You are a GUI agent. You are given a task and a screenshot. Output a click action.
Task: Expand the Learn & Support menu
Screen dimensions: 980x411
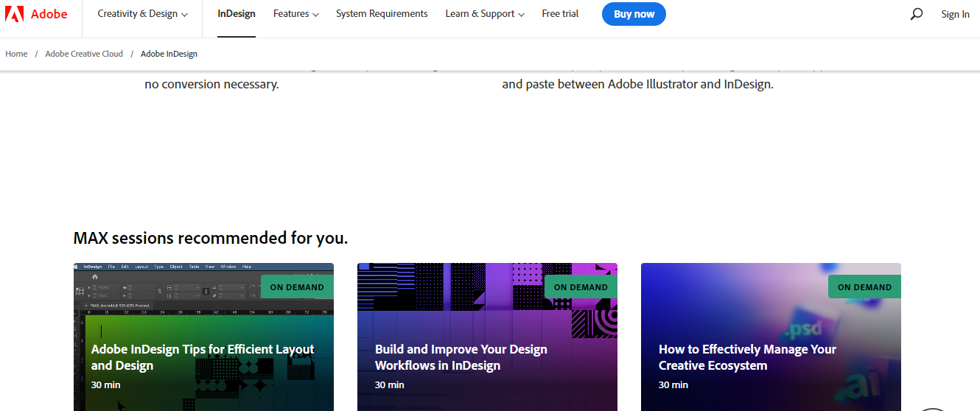pos(485,14)
